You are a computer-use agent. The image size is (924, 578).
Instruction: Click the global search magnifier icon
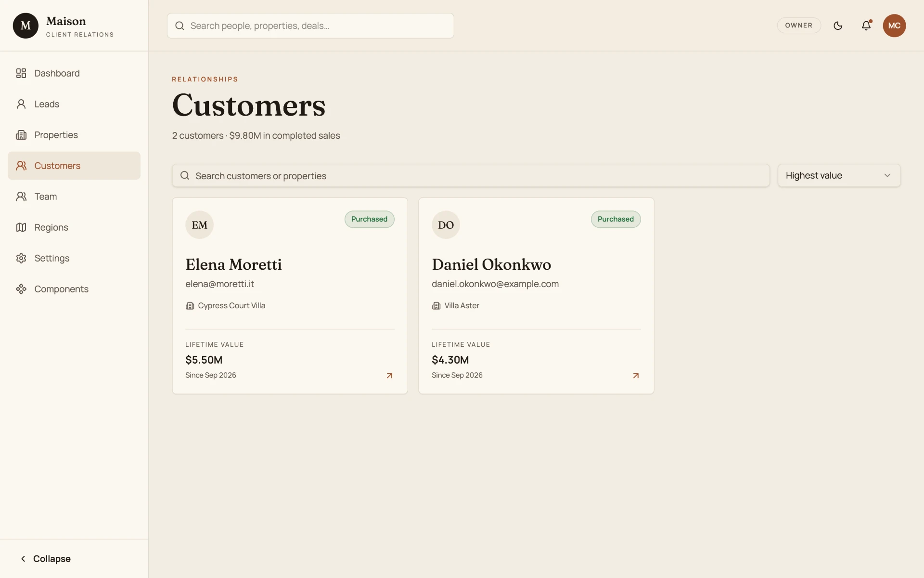coord(180,26)
